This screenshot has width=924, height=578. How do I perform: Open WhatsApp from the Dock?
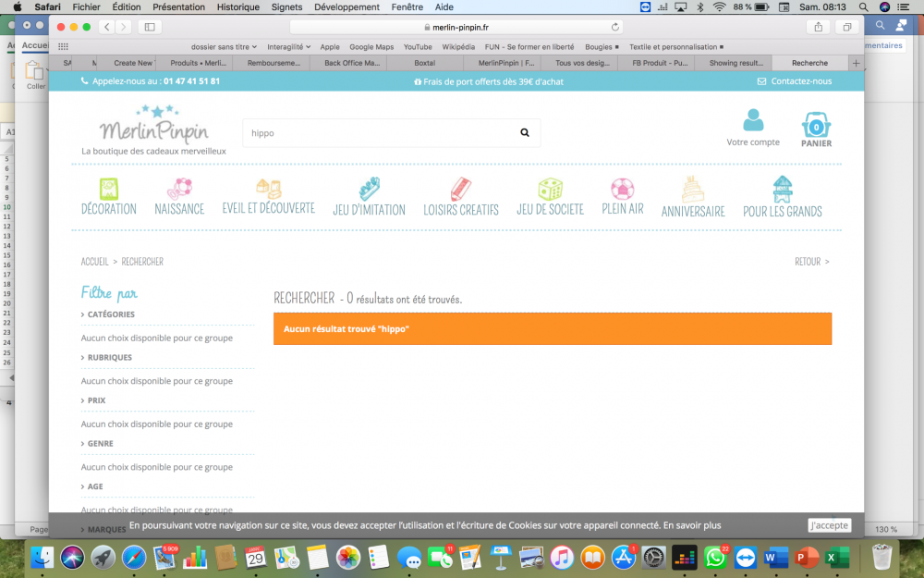pyautogui.click(x=715, y=557)
